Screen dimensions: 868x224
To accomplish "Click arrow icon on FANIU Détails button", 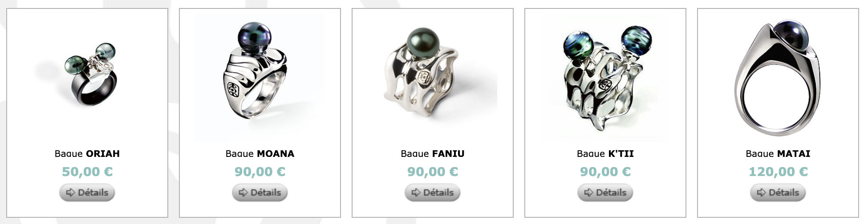I will (x=416, y=192).
